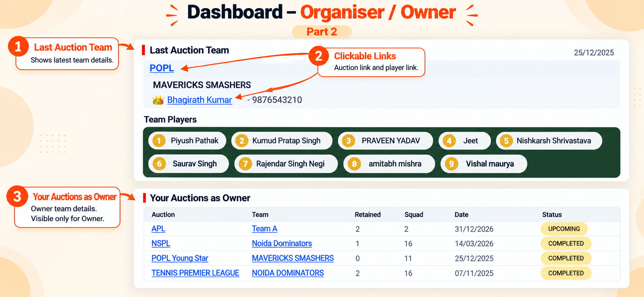This screenshot has height=297, width=644.
Task: Click the UPCOMING status badge
Action: click(564, 229)
